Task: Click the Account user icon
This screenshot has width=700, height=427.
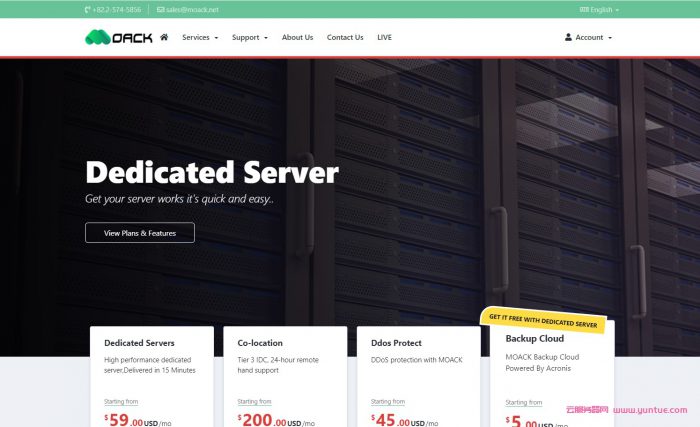Action: pos(568,37)
